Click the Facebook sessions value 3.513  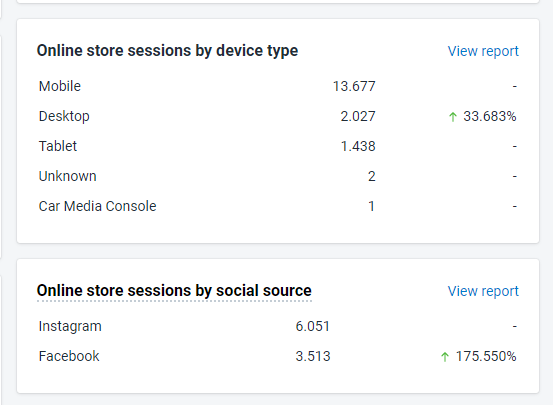(313, 356)
